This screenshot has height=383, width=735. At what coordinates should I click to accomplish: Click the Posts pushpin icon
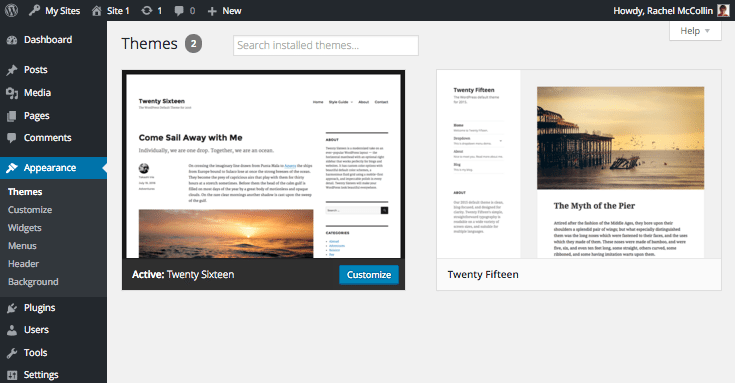coord(12,70)
